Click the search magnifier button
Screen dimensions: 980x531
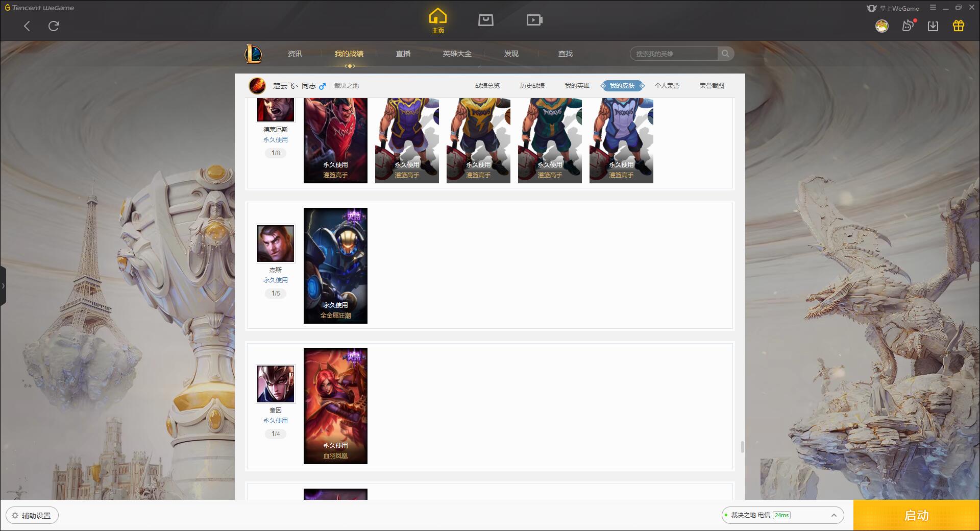pyautogui.click(x=725, y=54)
